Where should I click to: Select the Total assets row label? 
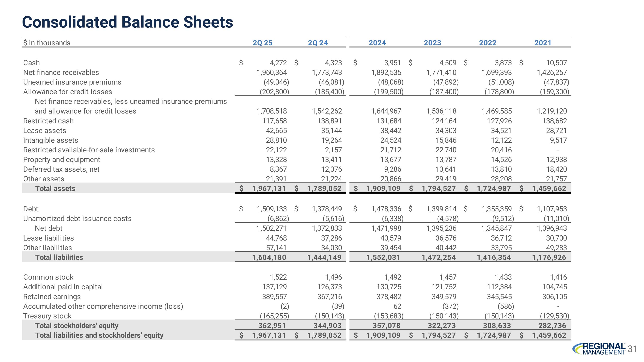(x=55, y=188)
